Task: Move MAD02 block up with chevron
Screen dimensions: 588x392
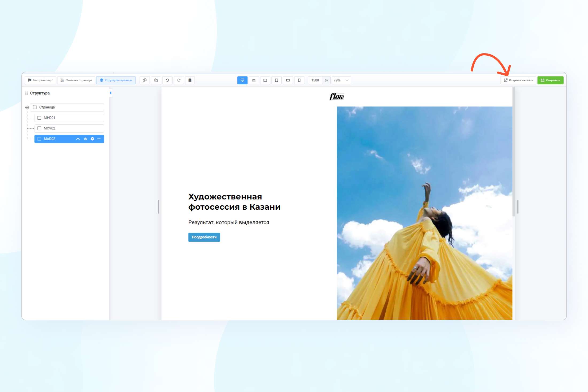Action: (x=78, y=139)
